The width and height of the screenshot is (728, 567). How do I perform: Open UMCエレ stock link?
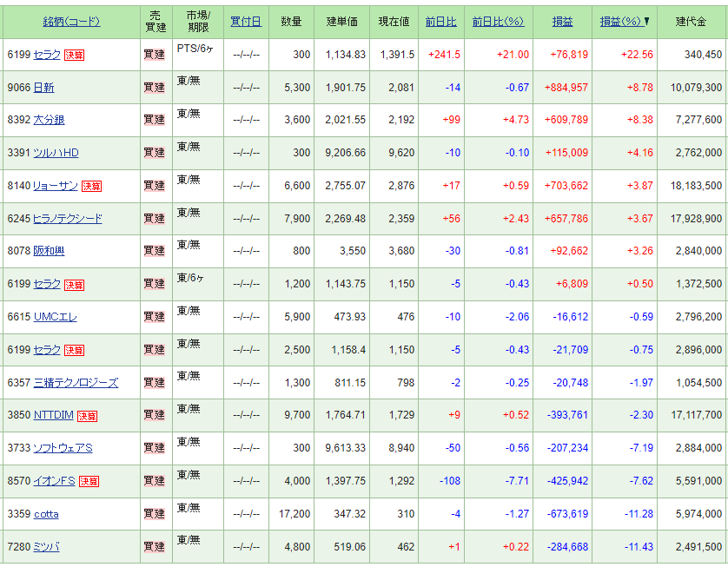pos(56,317)
